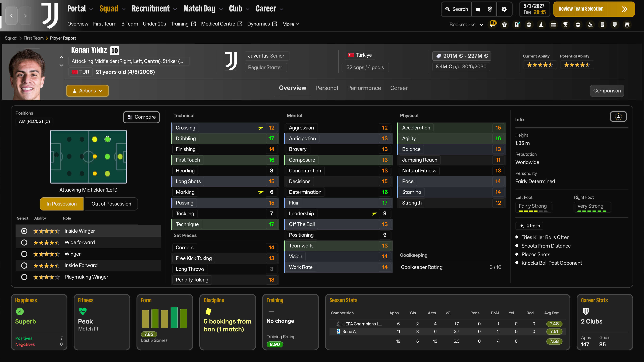
Task: Switch to the Performance tab
Action: pos(364,88)
